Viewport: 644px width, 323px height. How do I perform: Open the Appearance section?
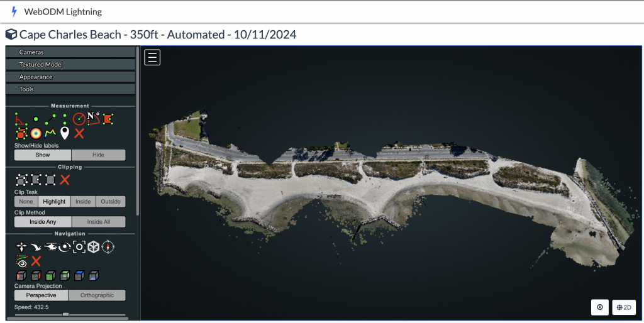70,77
